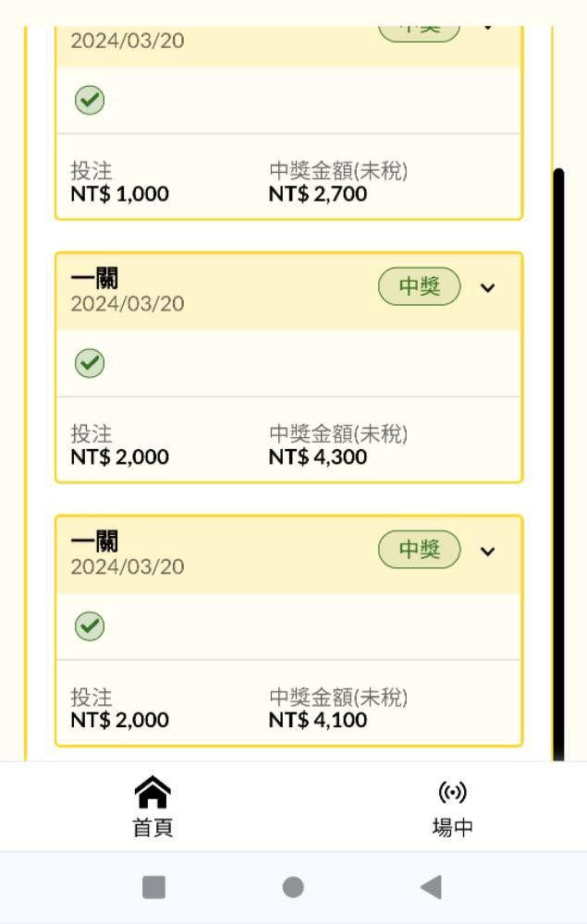Click the 中獎 badge on the NT$ 4,300 card
The height and width of the screenshot is (924, 587).
[x=419, y=287]
